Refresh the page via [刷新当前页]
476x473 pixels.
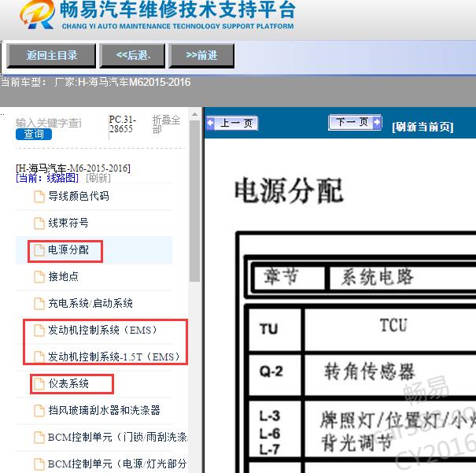point(422,127)
